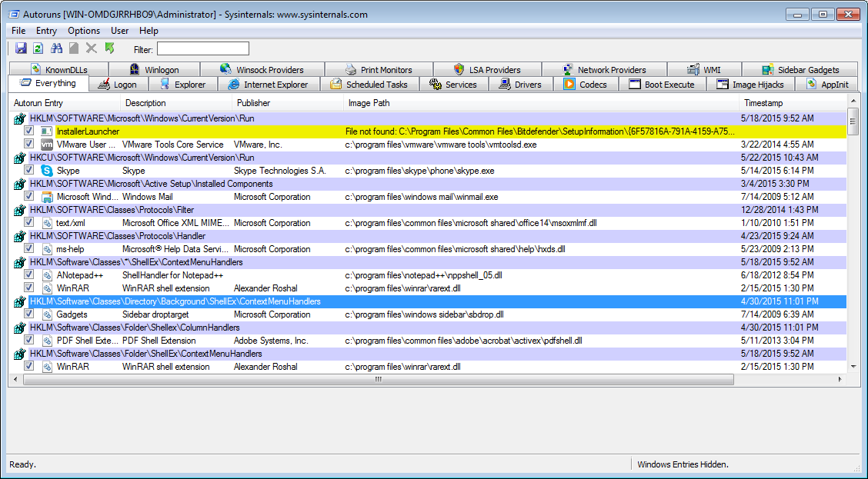The height and width of the screenshot is (479, 868).
Task: Click the Jump to Entry icon
Action: click(109, 48)
